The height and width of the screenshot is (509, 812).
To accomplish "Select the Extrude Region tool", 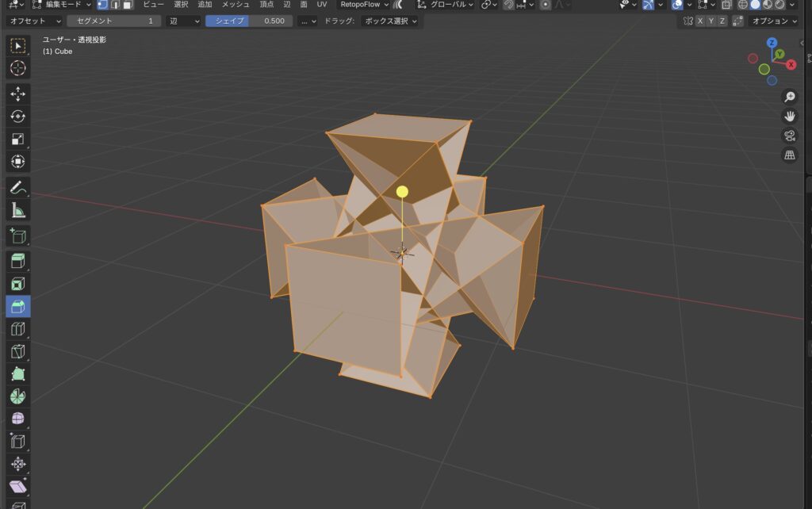I will point(18,261).
